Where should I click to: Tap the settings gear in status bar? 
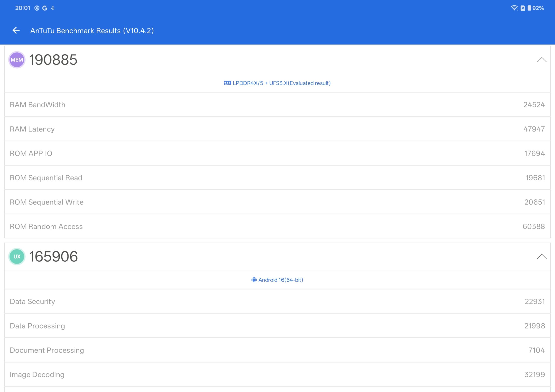(x=37, y=8)
